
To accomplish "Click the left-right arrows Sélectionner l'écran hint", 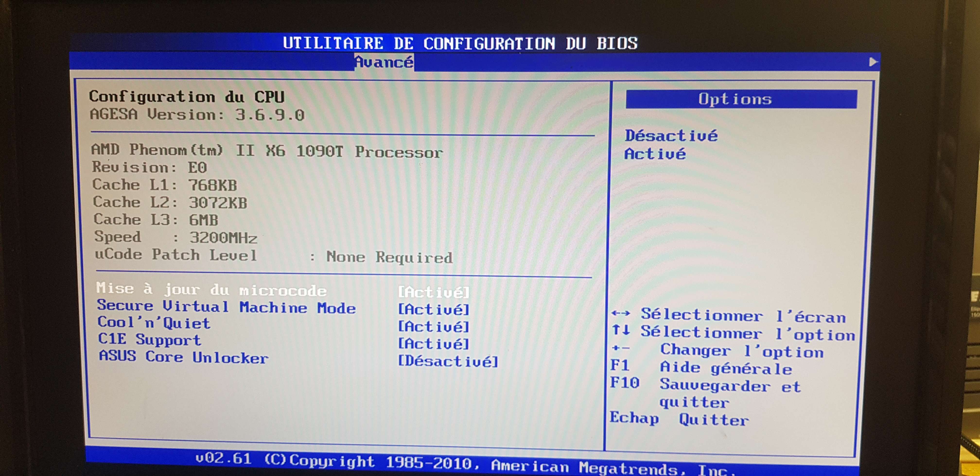I will point(728,315).
